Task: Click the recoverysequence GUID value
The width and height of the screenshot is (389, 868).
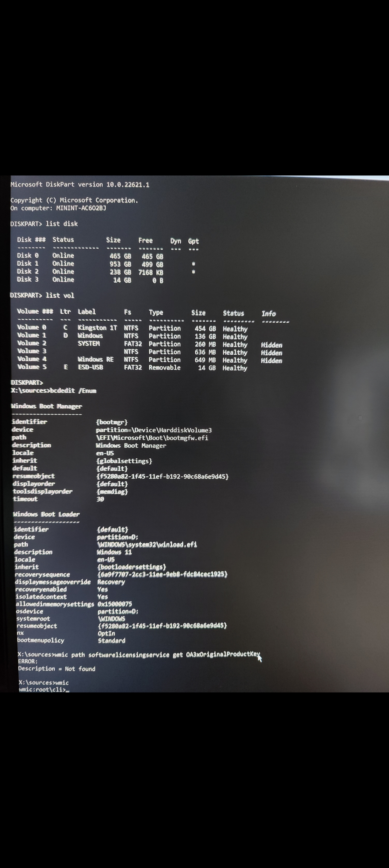Action: click(162, 574)
